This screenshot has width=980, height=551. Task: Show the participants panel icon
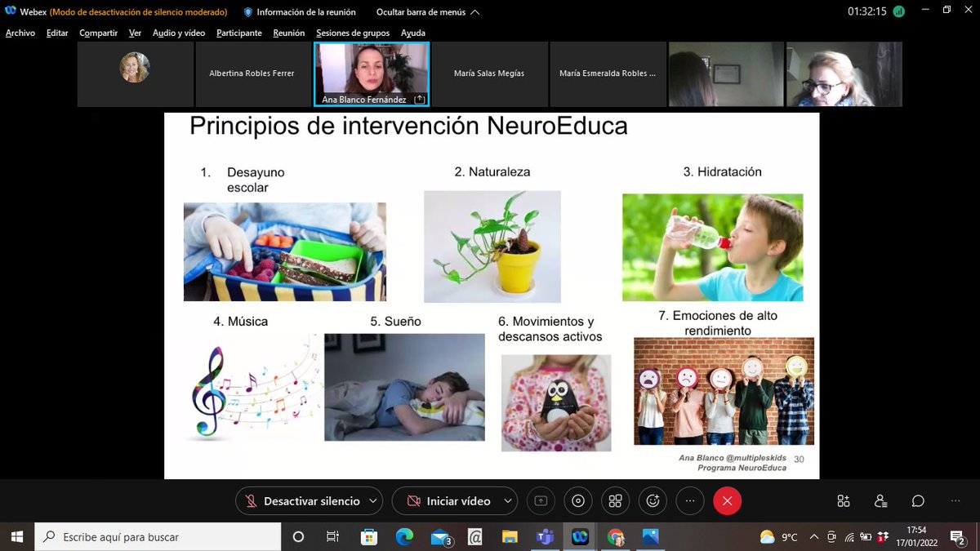pyautogui.click(x=880, y=500)
